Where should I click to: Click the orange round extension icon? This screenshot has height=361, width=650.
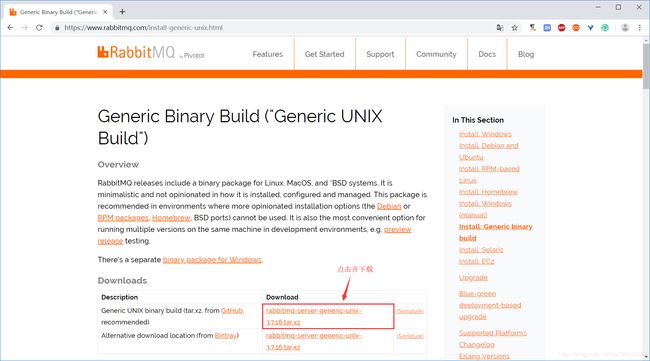576,28
